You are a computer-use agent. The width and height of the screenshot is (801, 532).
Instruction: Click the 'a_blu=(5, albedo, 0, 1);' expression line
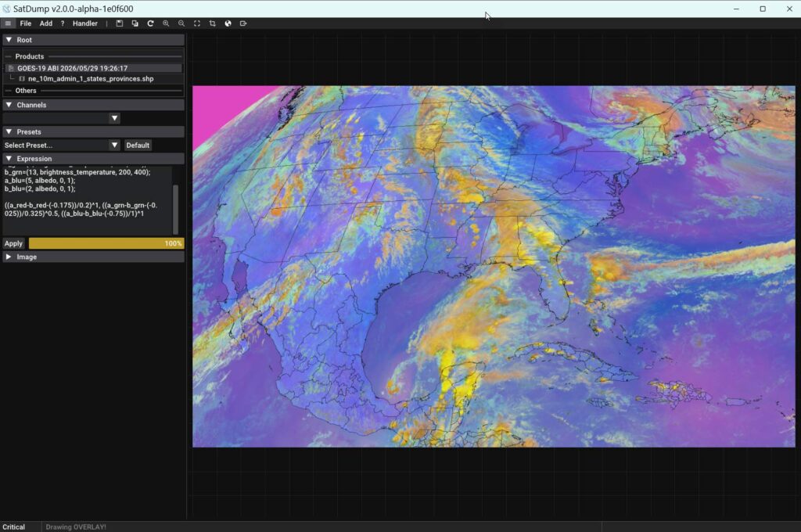40,181
